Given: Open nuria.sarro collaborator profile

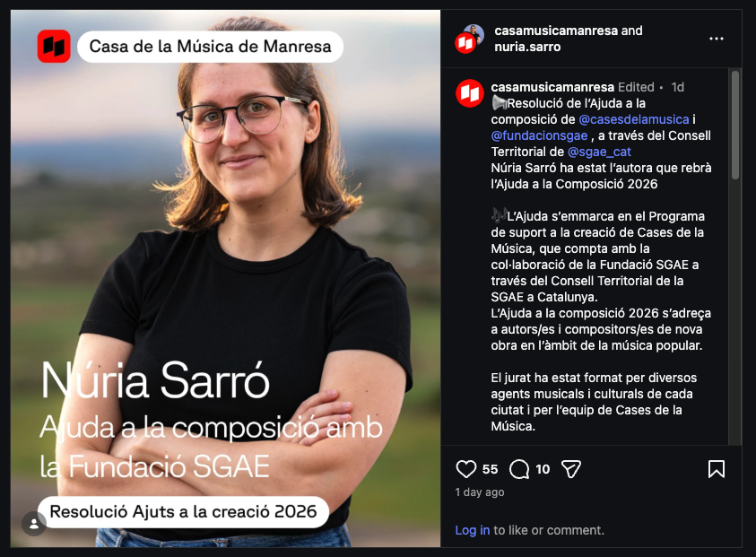Looking at the screenshot, I should (x=527, y=47).
